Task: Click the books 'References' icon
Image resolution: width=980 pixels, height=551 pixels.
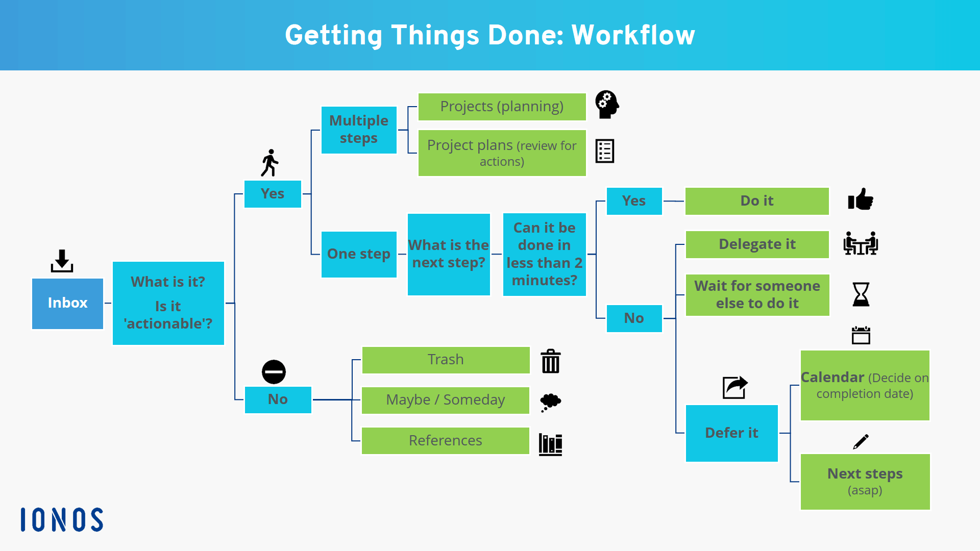Action: (551, 441)
